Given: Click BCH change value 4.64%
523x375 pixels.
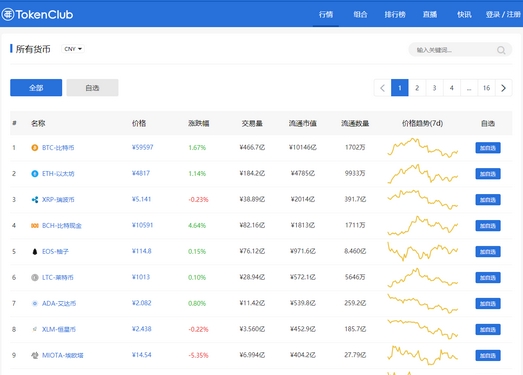Looking at the screenshot, I should [197, 226].
